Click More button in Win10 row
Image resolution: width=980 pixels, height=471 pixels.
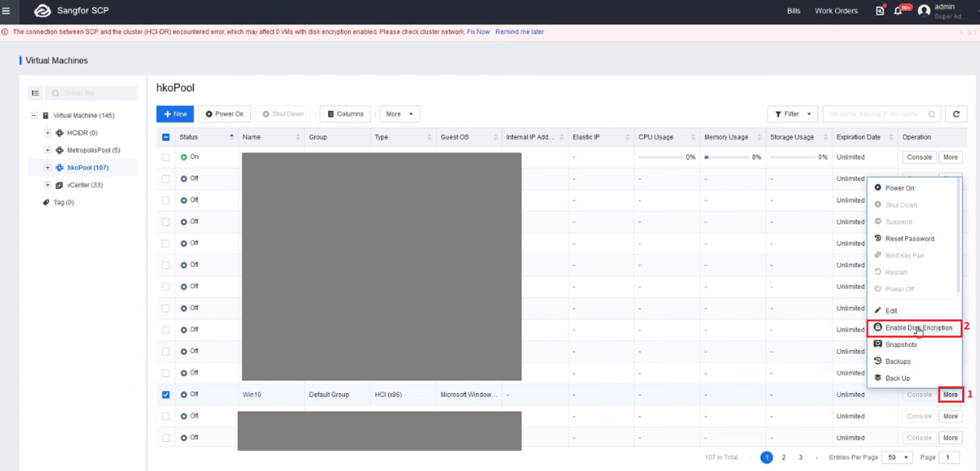[x=950, y=395]
